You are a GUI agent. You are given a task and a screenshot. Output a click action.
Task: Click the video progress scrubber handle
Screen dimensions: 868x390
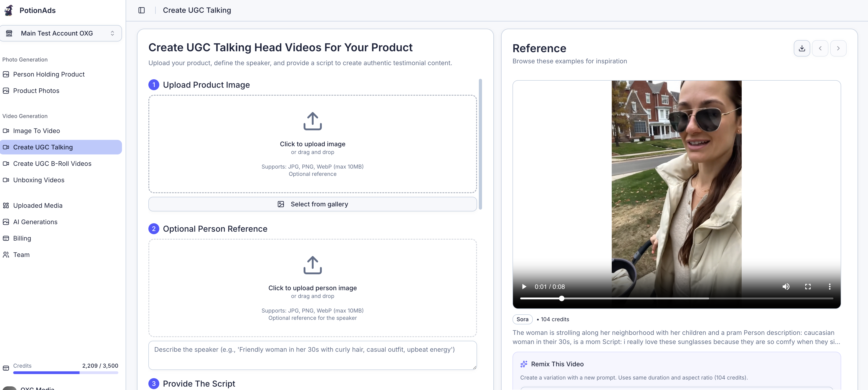[561, 298]
